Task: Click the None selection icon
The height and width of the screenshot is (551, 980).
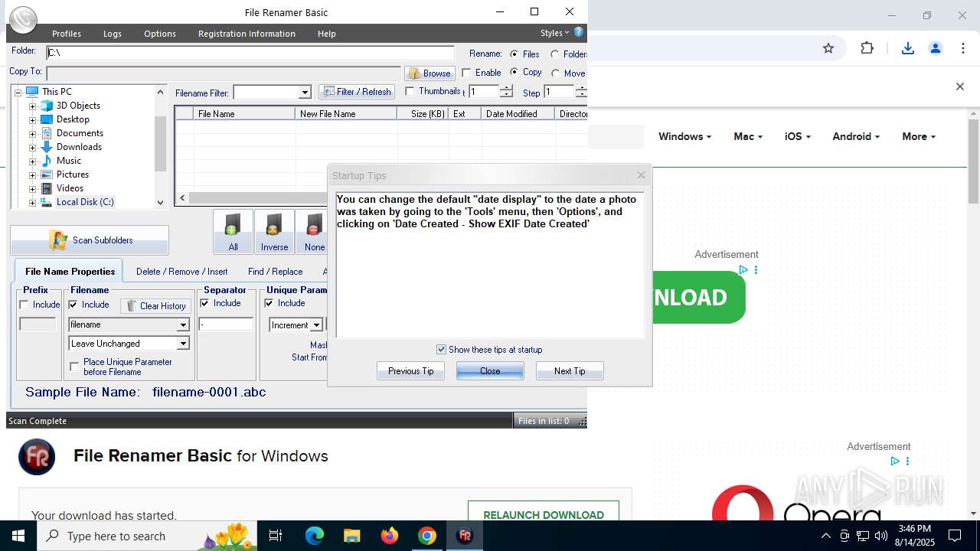Action: pos(314,232)
